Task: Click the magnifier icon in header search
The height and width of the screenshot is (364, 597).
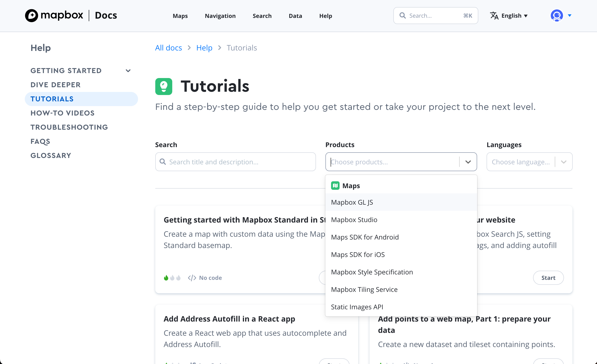Action: pyautogui.click(x=402, y=16)
